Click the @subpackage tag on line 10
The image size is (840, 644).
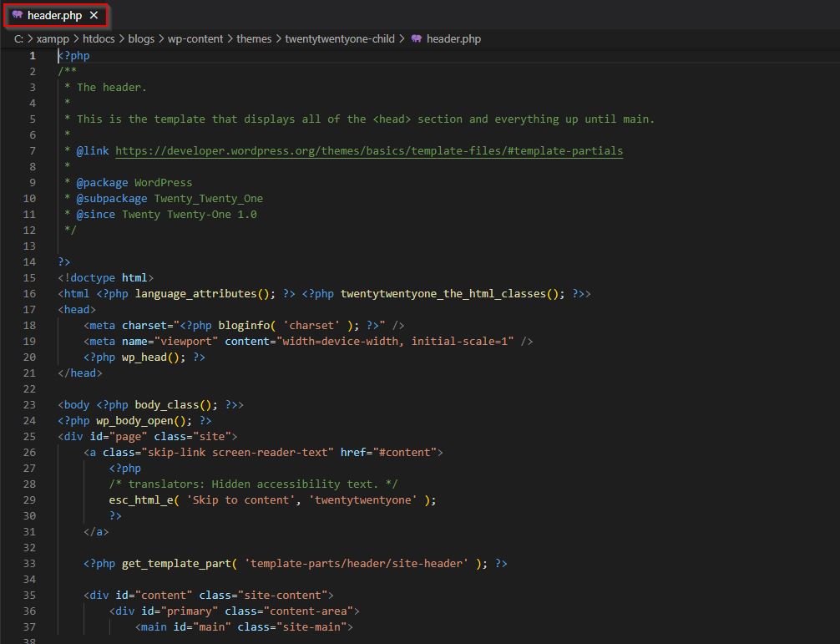[x=112, y=199]
